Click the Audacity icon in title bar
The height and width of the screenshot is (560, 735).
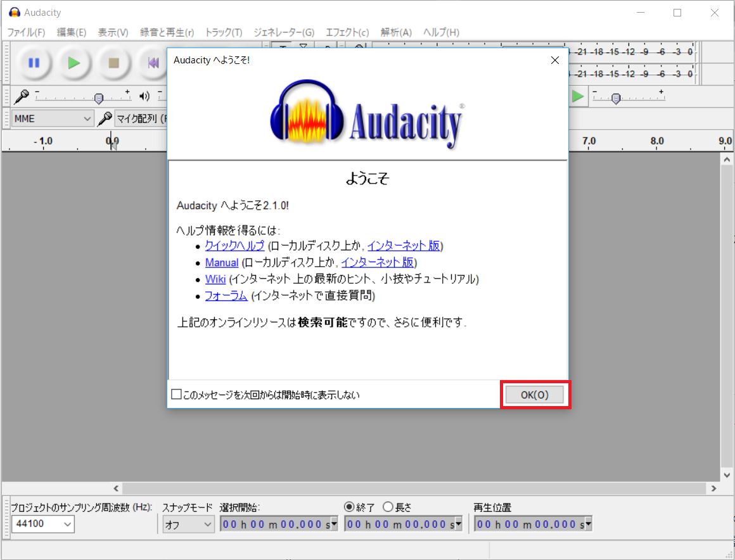point(15,12)
